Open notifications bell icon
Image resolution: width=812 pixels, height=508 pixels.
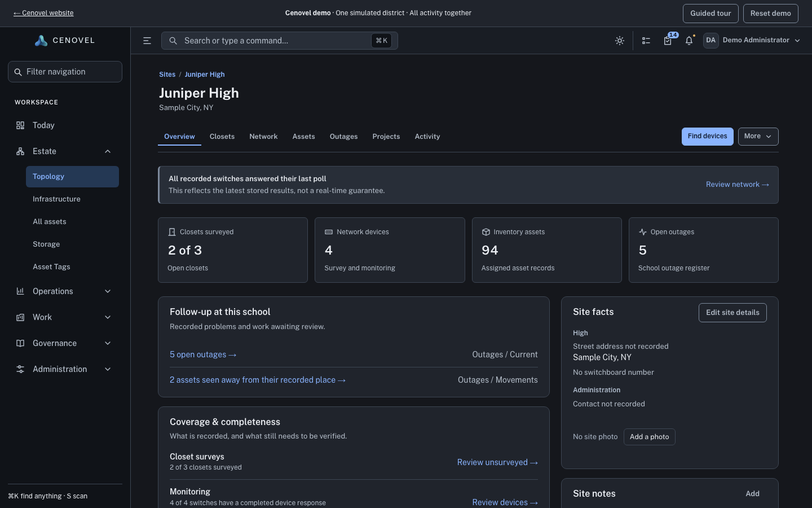[689, 41]
